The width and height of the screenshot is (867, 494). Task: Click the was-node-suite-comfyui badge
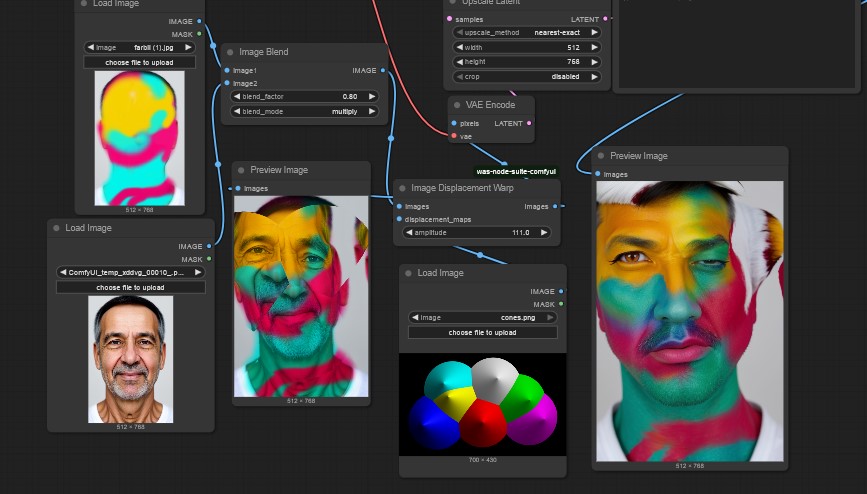[x=516, y=171]
